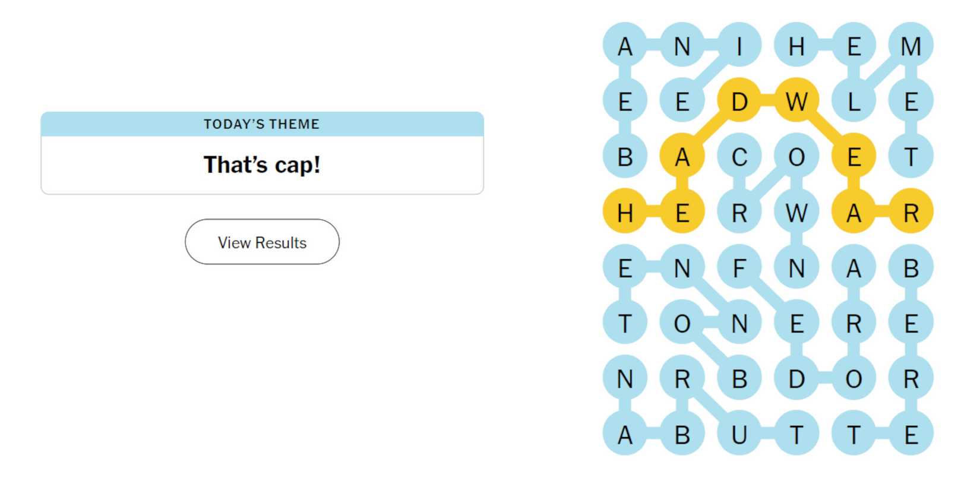Select the B tile between R and D
The image size is (980, 490).
(x=739, y=378)
